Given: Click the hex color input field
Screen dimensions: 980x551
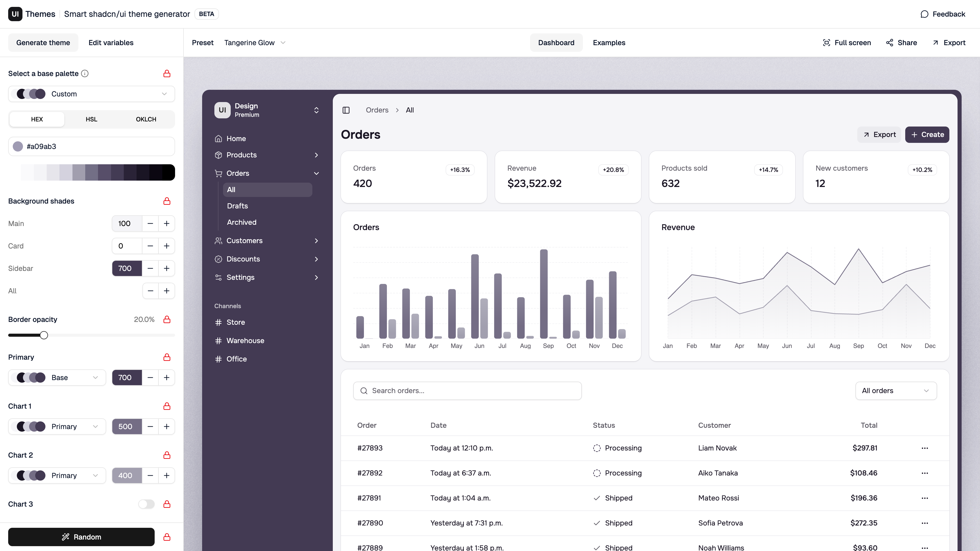Looking at the screenshot, I should (x=91, y=146).
